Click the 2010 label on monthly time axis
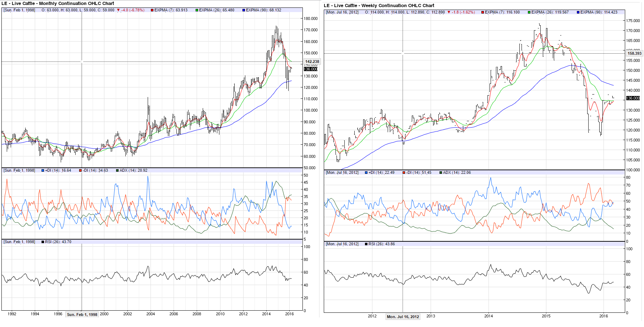Screen dimensions: 644x327 click(x=220, y=314)
